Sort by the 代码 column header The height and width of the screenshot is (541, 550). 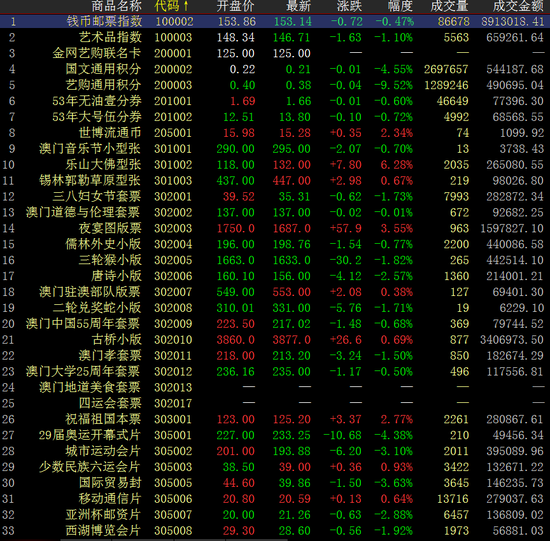tap(171, 6)
